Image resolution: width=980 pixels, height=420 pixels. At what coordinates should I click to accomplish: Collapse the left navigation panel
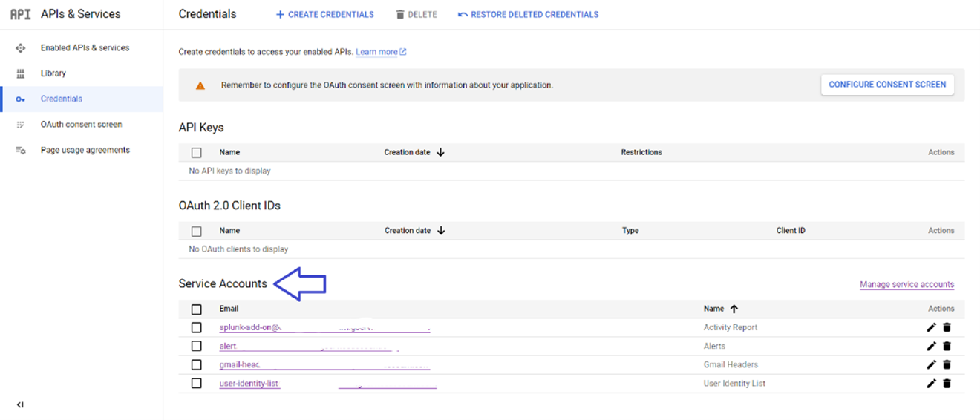[x=20, y=404]
